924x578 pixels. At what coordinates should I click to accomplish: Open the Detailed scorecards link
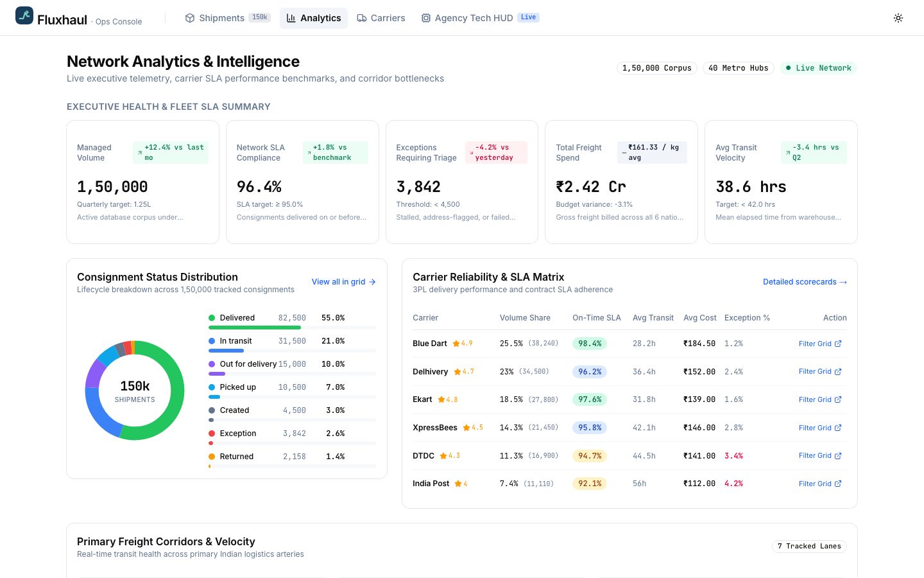tap(805, 282)
